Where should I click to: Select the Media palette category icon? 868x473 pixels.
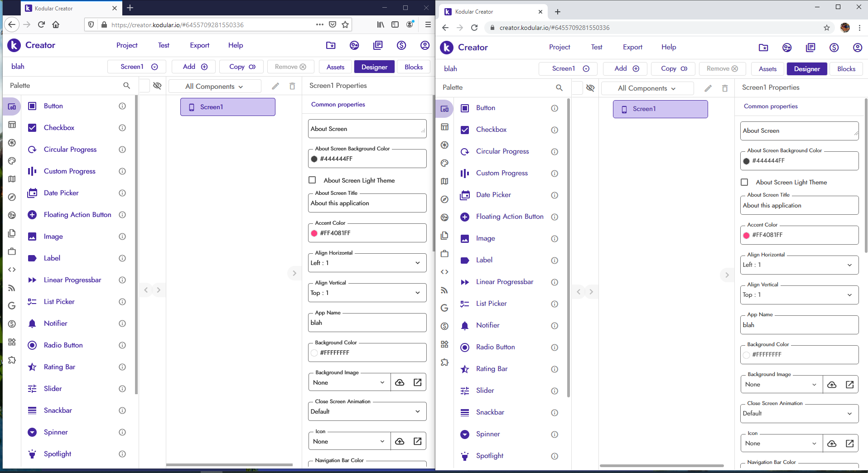[x=12, y=143]
